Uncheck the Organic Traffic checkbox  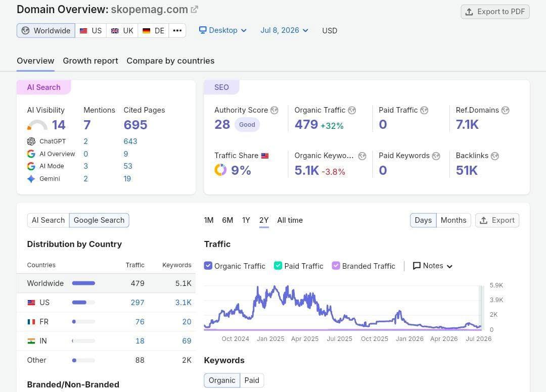point(208,266)
